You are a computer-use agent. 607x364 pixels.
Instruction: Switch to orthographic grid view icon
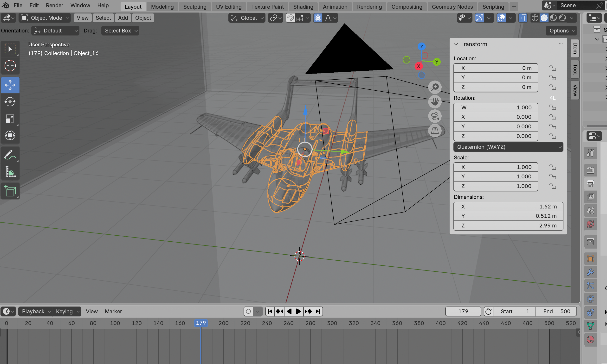pyautogui.click(x=435, y=131)
